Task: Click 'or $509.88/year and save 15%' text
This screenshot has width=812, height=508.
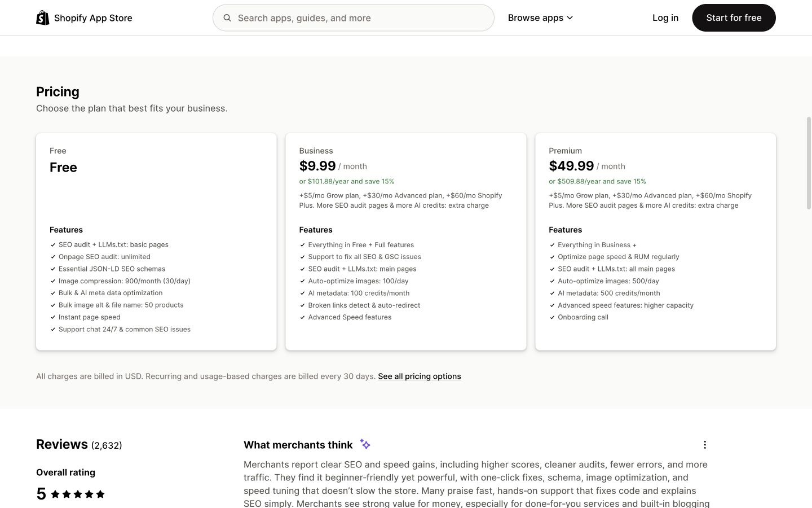Action: point(597,182)
